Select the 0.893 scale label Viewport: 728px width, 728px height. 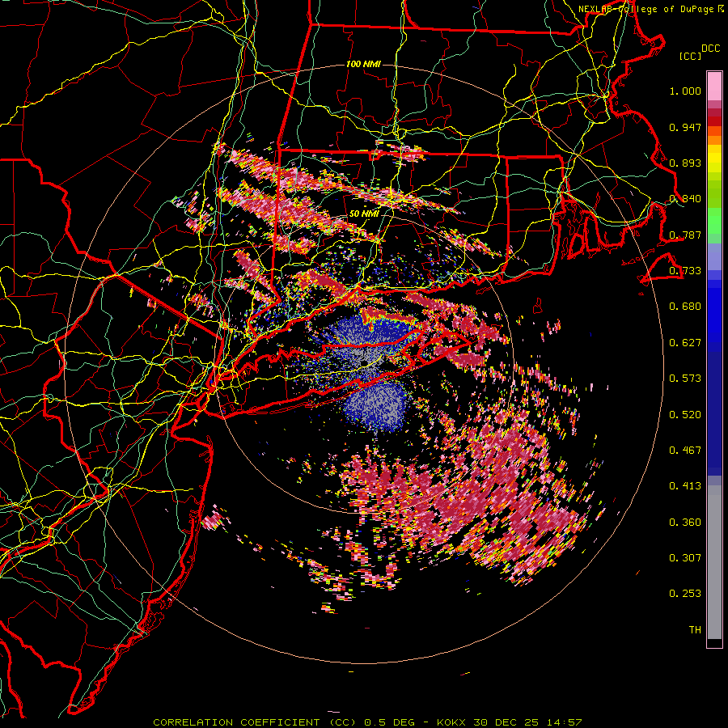coord(685,163)
